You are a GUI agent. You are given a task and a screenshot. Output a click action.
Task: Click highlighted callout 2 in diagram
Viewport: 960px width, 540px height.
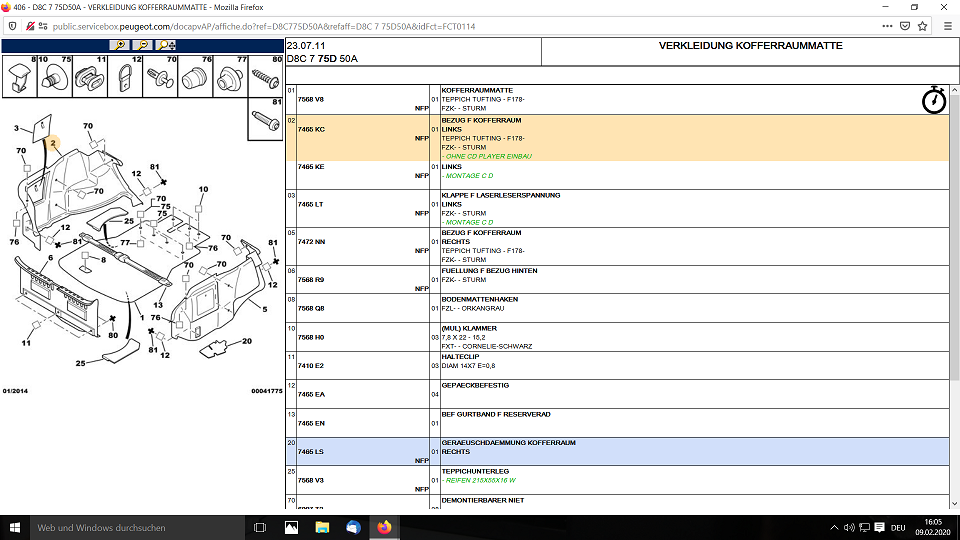click(52, 144)
